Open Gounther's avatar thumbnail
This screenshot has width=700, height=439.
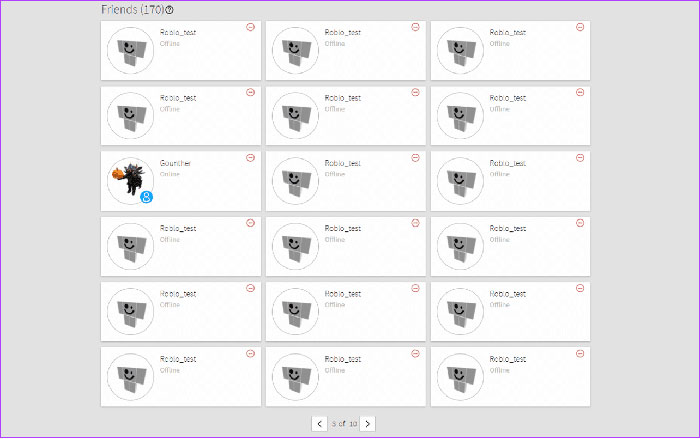tap(130, 181)
